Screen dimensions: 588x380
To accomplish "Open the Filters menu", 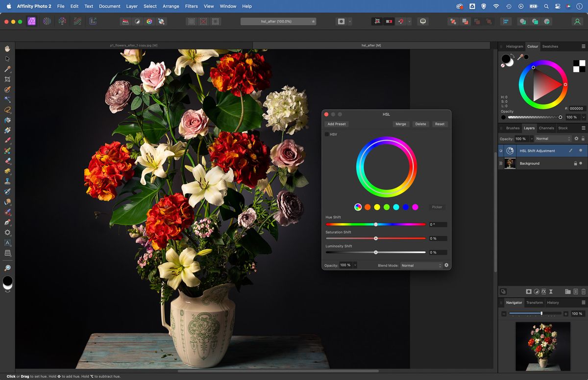I will coord(191,6).
